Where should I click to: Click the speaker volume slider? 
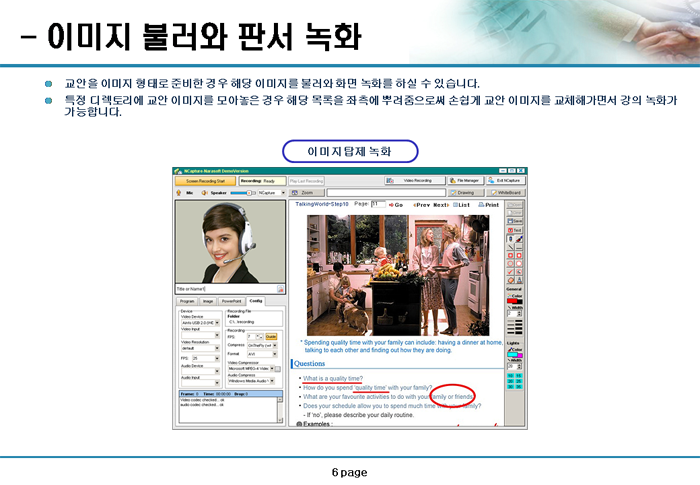coord(241,193)
